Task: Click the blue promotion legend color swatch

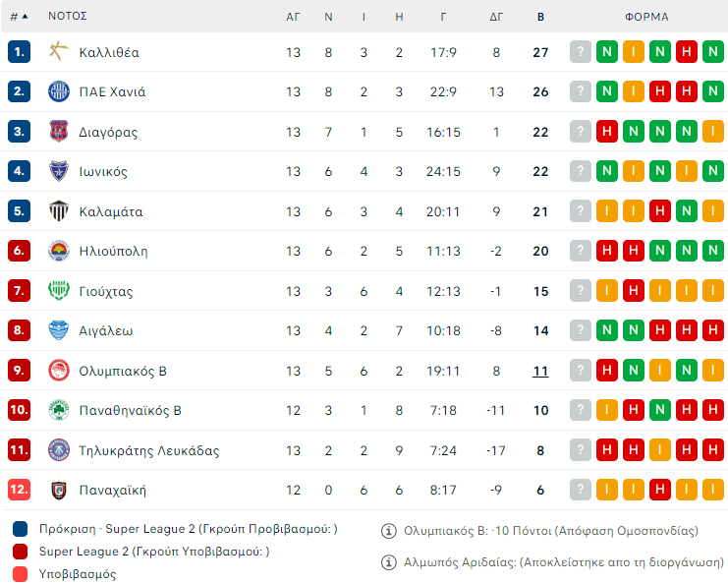Action: tap(21, 529)
